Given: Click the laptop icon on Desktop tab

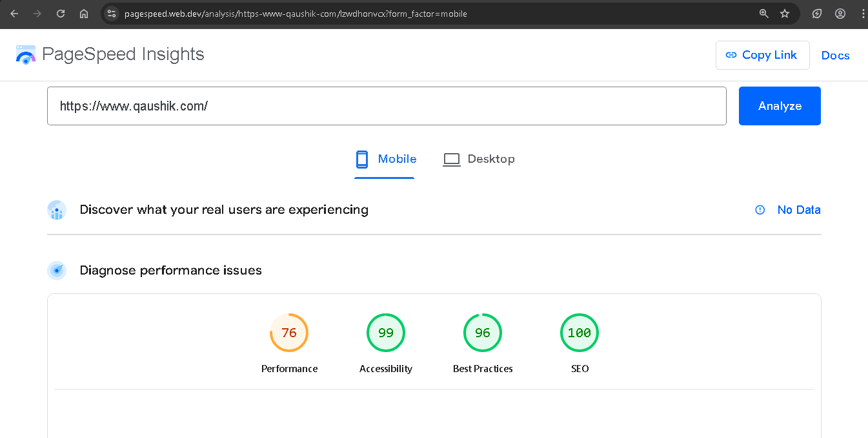Looking at the screenshot, I should pyautogui.click(x=452, y=160).
